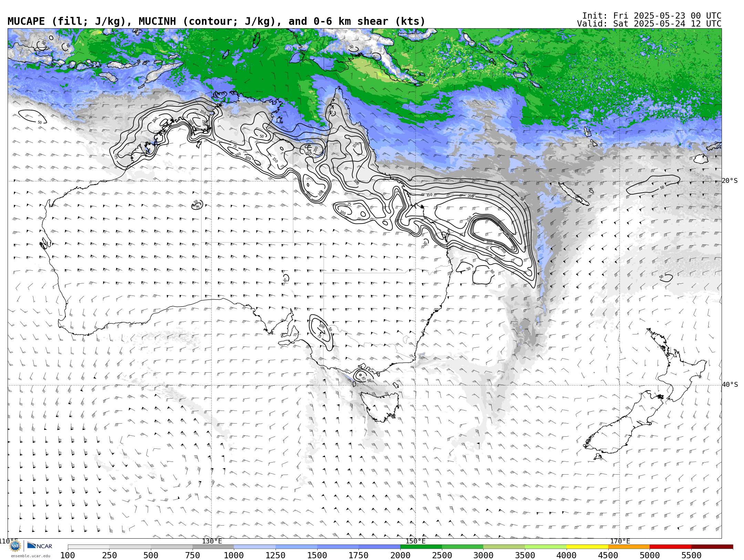Click the colorbar label 5000
The image size is (744, 560).
650,556
